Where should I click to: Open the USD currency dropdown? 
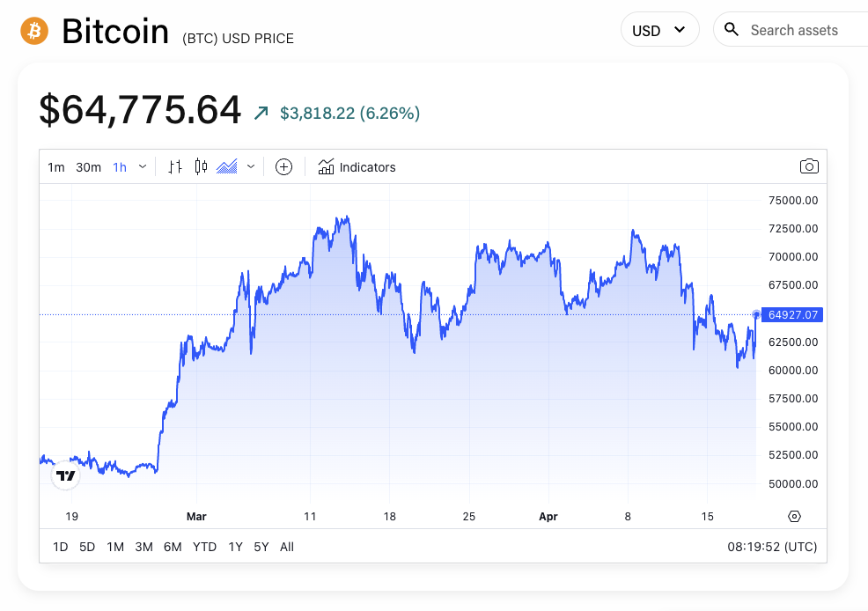(659, 29)
